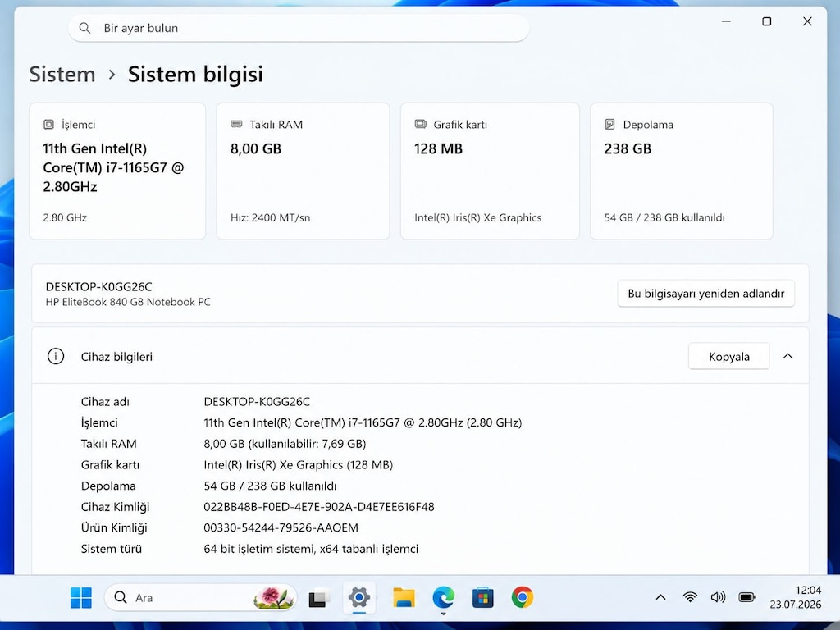Click the Ara taskbar search magnifier icon
This screenshot has width=840, height=630.
tap(121, 597)
